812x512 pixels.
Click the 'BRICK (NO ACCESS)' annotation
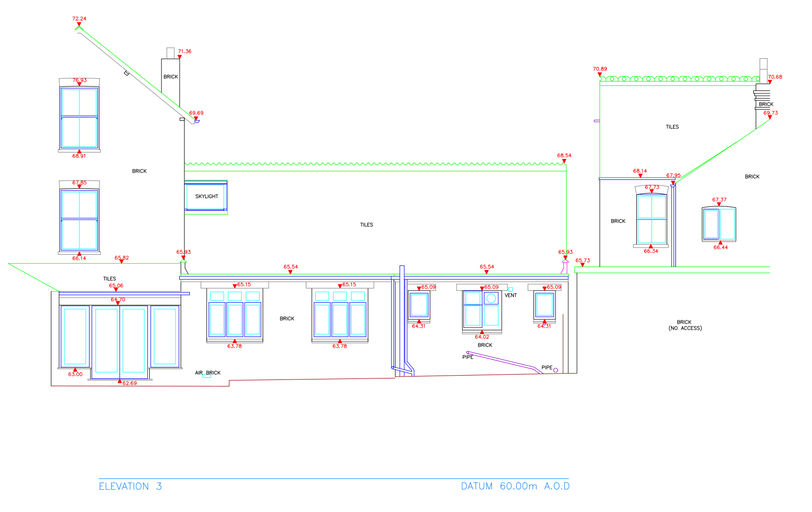[685, 325]
